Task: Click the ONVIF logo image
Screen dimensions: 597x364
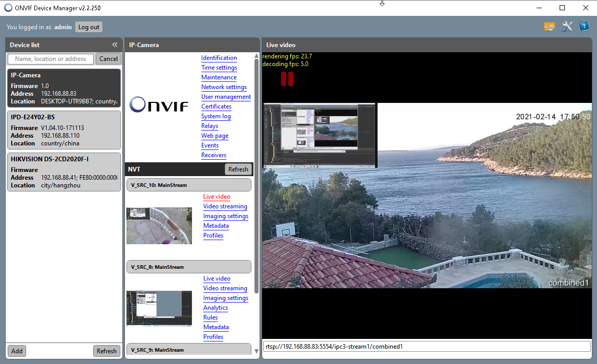Action: point(159,105)
